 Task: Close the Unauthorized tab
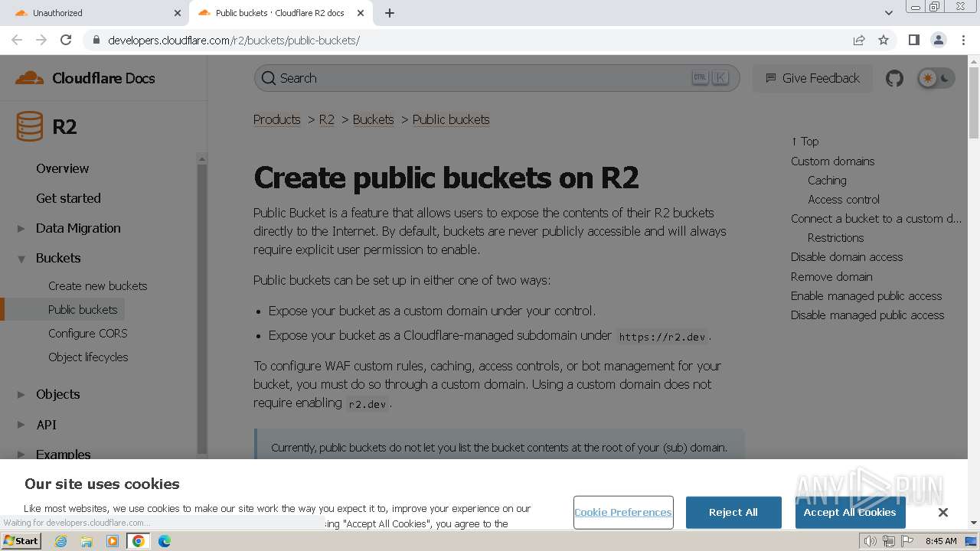tap(178, 13)
